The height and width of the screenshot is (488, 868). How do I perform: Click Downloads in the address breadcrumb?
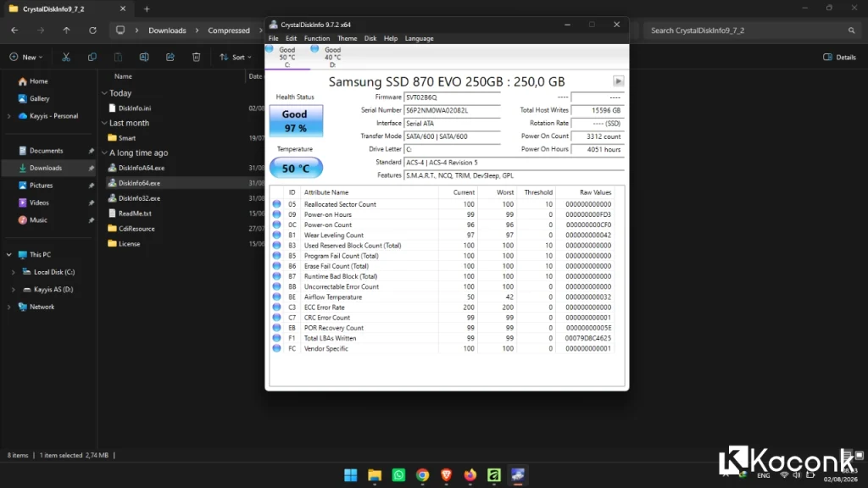167,30
